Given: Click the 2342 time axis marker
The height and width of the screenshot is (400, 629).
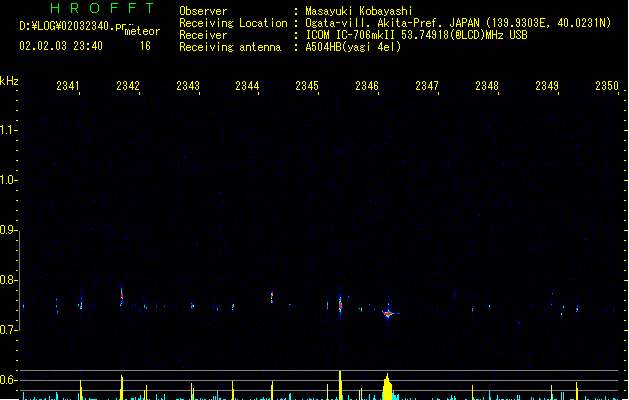Looking at the screenshot, I should tap(128, 85).
